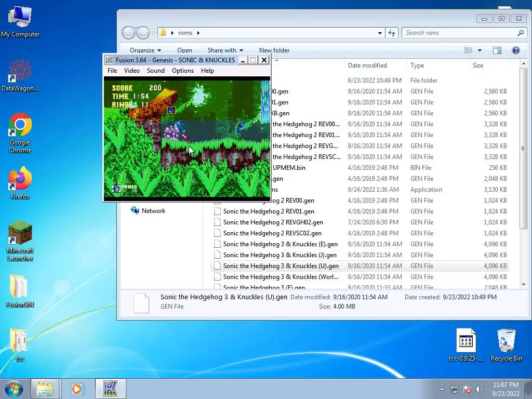Select the Firefox desktop shortcut
Screen dimensions: 532x399
(20, 182)
